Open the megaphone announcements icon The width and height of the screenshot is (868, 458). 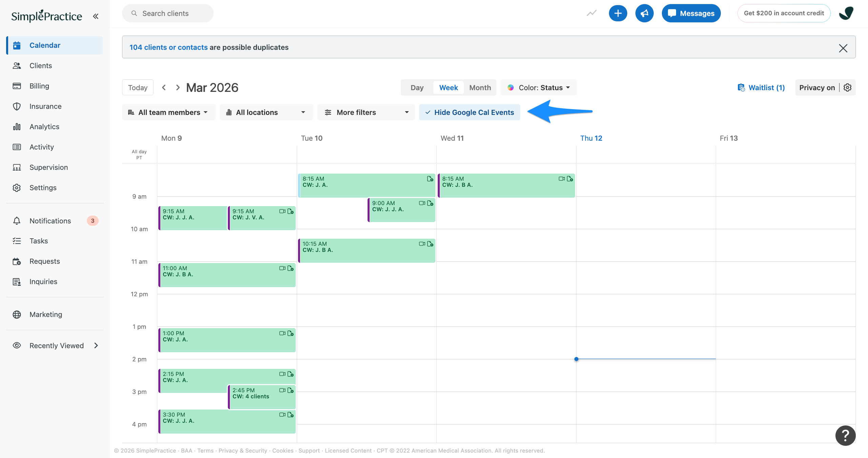coord(644,13)
